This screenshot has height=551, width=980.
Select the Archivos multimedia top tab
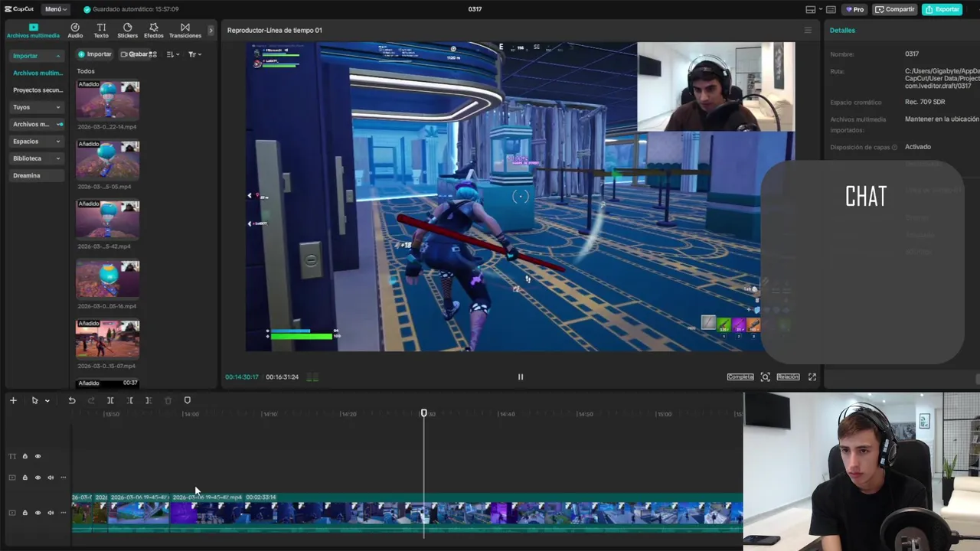(x=33, y=31)
